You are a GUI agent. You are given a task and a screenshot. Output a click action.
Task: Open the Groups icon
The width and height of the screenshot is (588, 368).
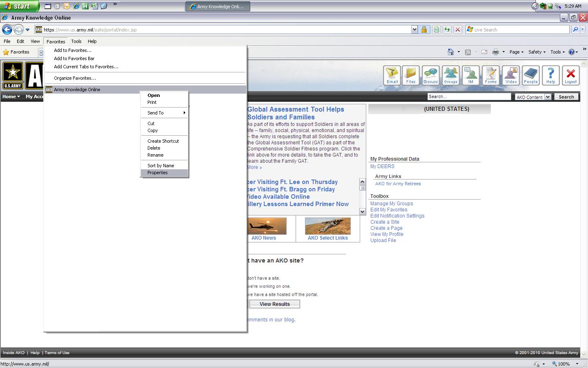point(450,75)
